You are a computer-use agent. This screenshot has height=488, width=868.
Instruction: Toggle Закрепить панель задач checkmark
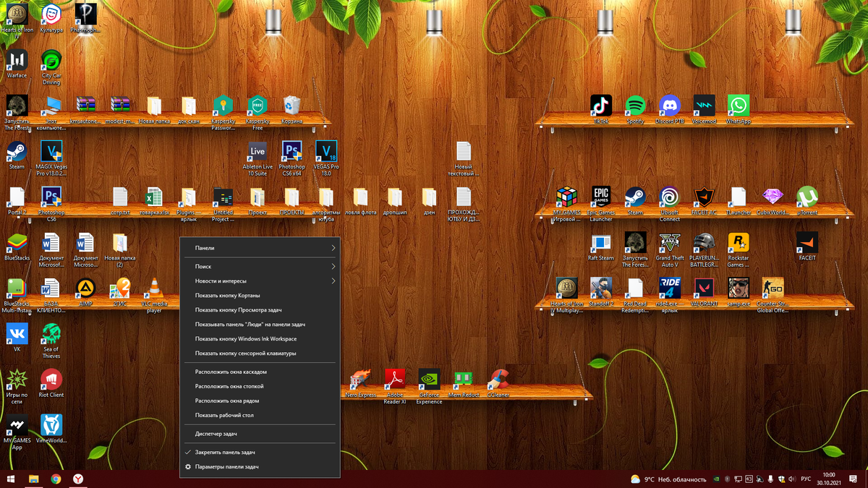point(260,452)
